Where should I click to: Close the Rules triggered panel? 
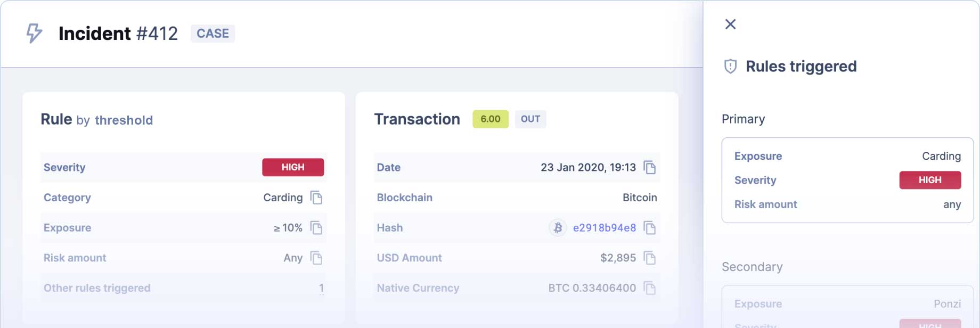[x=730, y=24]
